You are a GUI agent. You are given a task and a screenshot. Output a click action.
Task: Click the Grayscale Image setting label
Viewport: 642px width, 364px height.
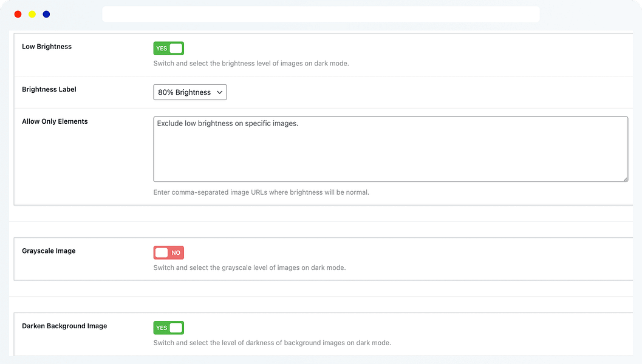click(49, 251)
